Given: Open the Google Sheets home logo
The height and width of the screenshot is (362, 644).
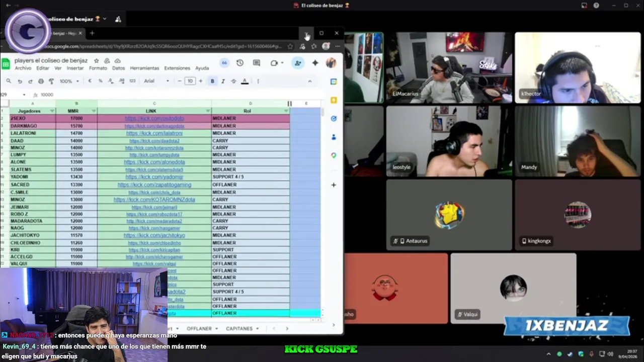Looking at the screenshot, I should [6, 63].
